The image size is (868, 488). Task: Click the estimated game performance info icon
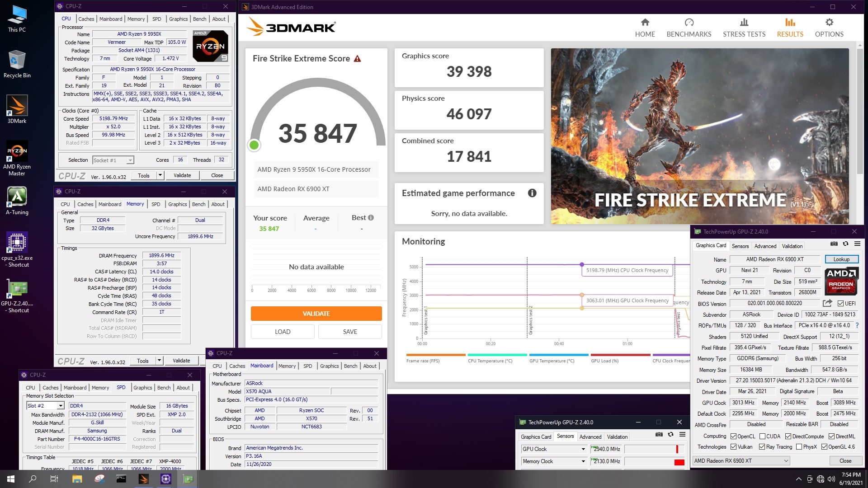tap(532, 193)
